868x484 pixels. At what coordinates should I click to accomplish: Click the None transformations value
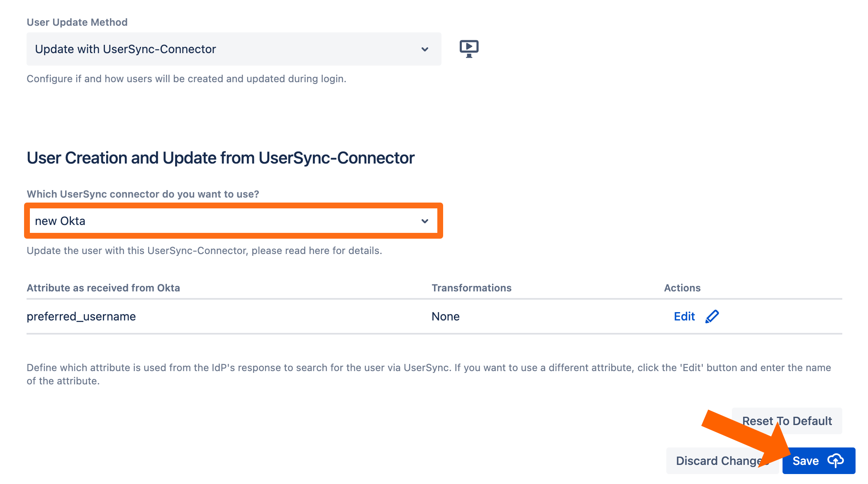click(x=445, y=316)
